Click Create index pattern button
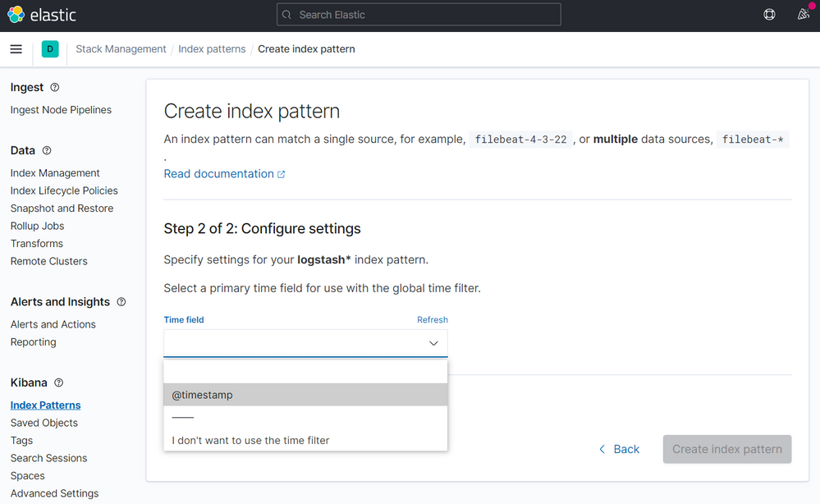Viewport: 820px width, 504px height. pyautogui.click(x=727, y=449)
